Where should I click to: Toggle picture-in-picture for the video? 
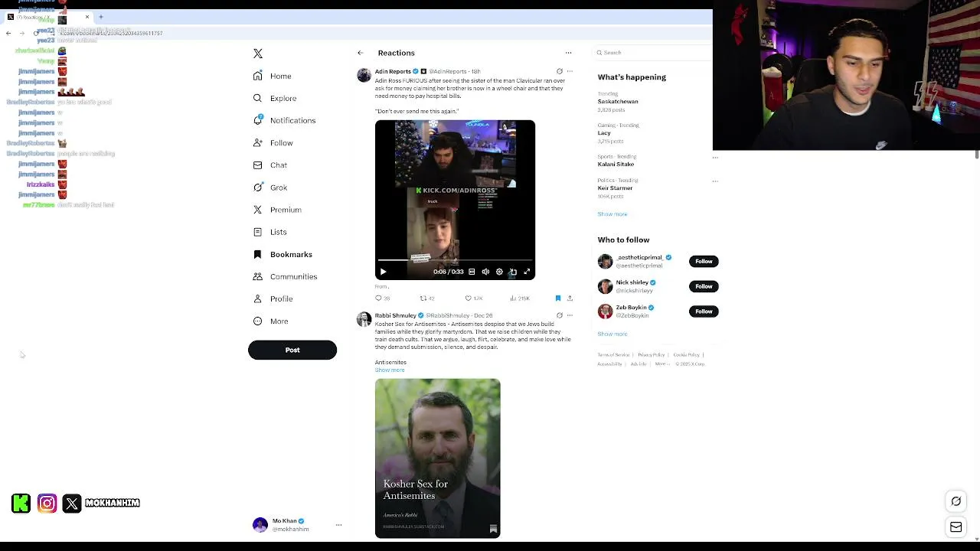click(x=513, y=272)
